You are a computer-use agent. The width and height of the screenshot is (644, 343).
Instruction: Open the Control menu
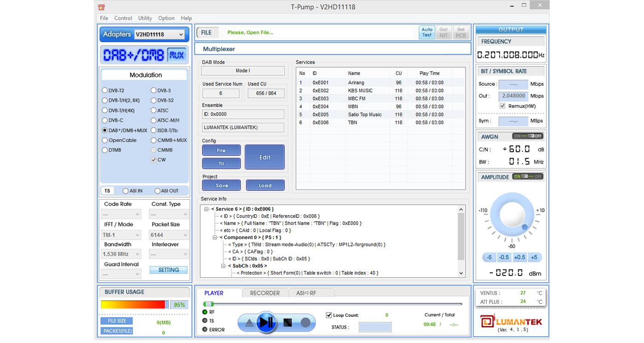click(x=123, y=18)
